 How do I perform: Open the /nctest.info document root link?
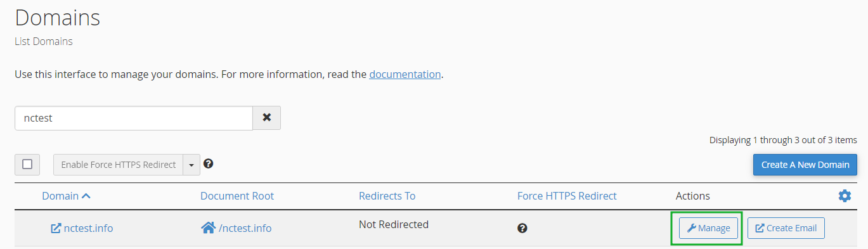245,228
